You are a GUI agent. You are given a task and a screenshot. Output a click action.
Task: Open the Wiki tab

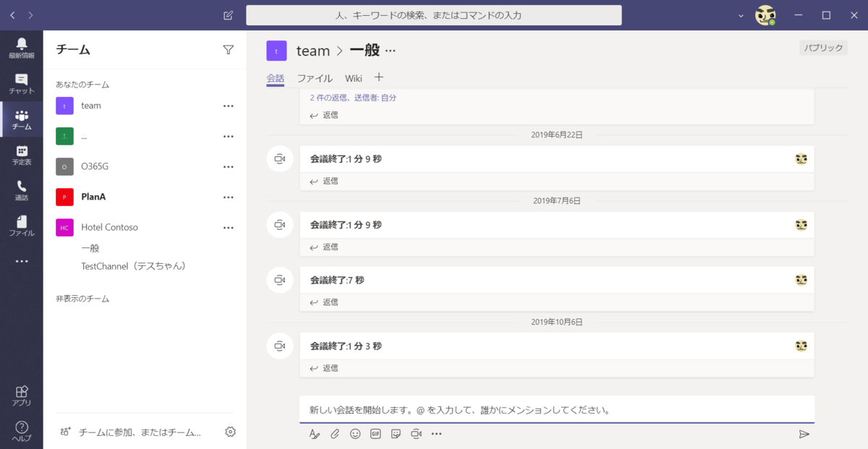click(x=353, y=78)
